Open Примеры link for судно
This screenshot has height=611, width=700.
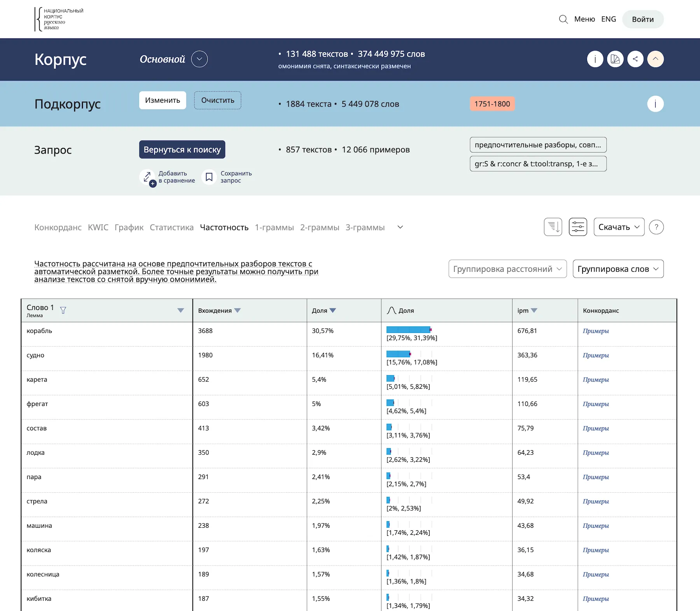[x=596, y=355]
